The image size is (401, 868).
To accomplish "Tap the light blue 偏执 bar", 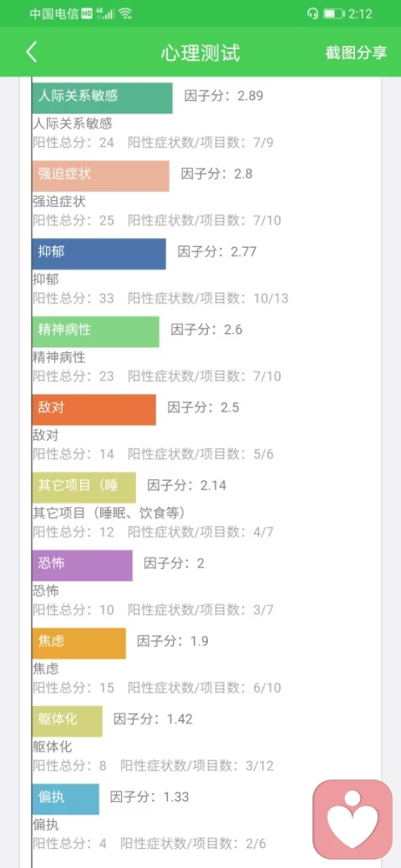I will click(x=65, y=800).
